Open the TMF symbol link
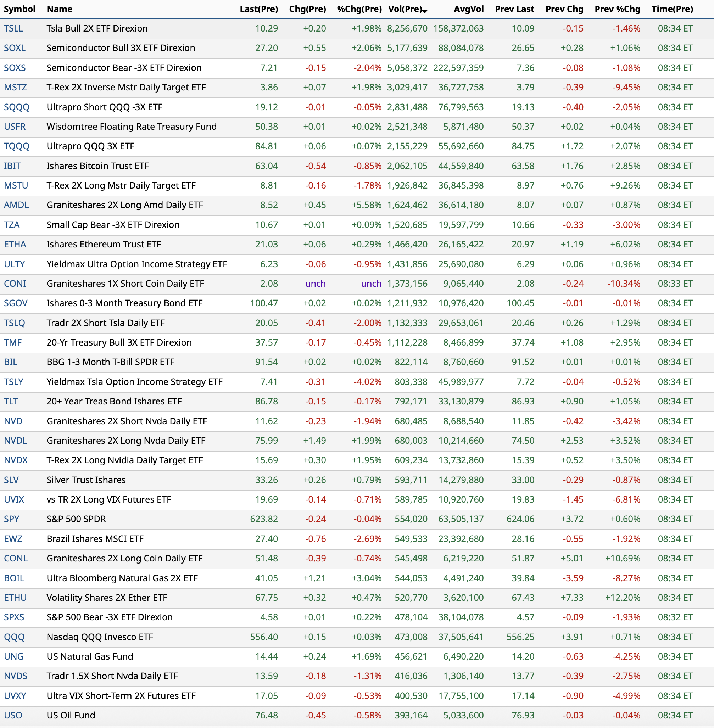Image resolution: width=714 pixels, height=728 pixels. coord(13,343)
